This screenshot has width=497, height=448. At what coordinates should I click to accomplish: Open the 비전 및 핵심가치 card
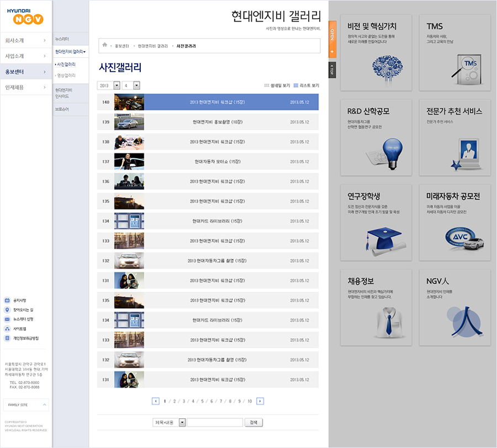[x=376, y=52]
